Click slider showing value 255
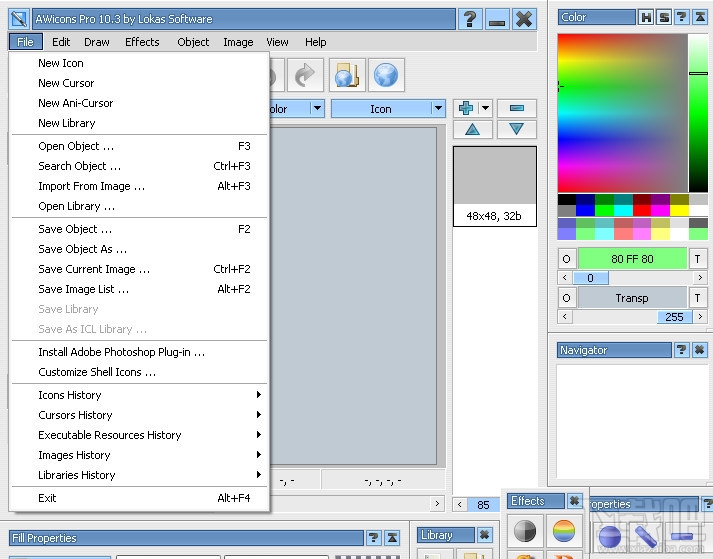The width and height of the screenshot is (713, 559). (674, 317)
